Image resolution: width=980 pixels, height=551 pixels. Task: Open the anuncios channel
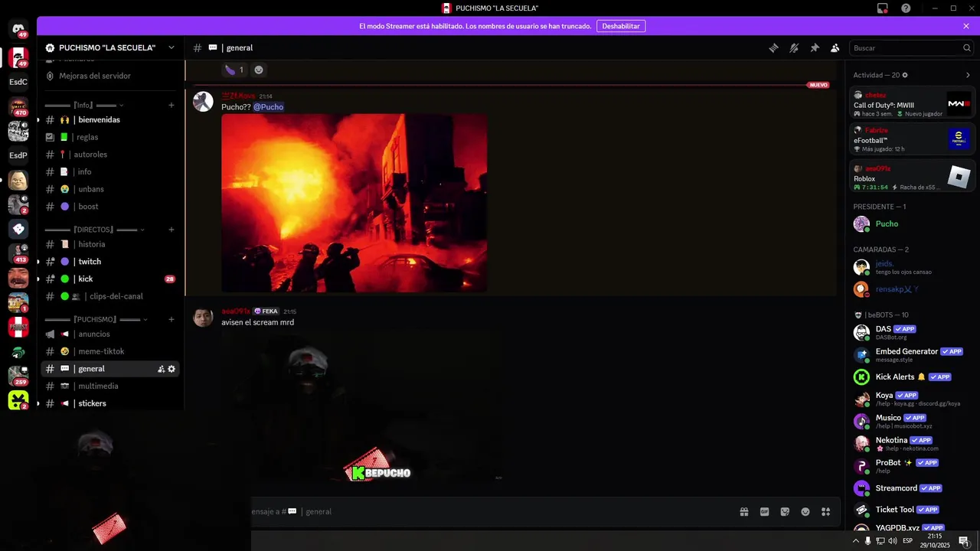click(x=109, y=334)
